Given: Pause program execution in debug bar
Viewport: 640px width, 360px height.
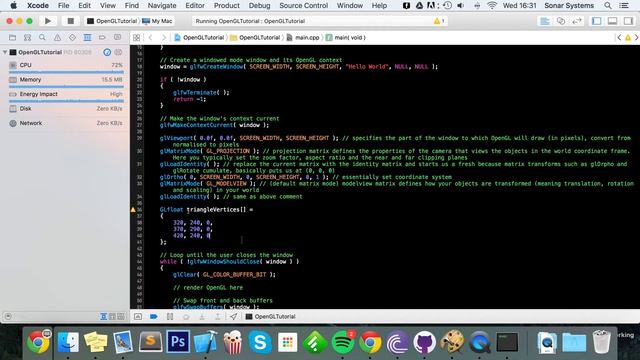Looking at the screenshot, I should pos(170,316).
